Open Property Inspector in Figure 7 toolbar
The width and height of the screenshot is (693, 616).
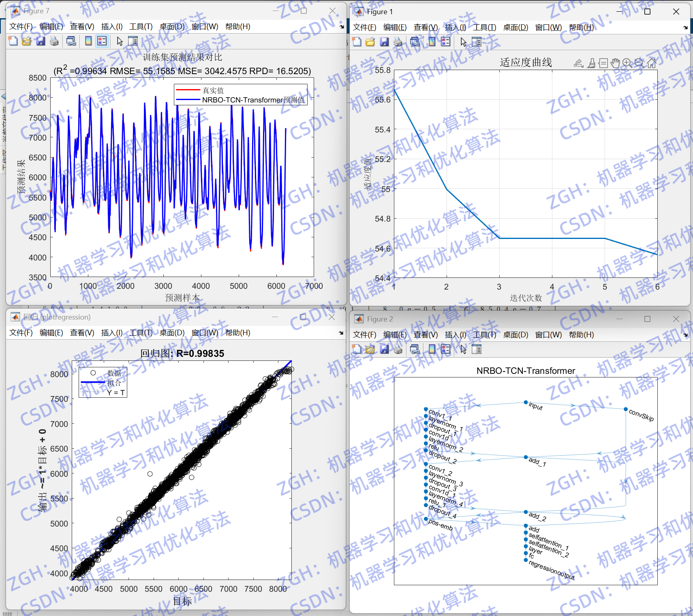pos(133,41)
